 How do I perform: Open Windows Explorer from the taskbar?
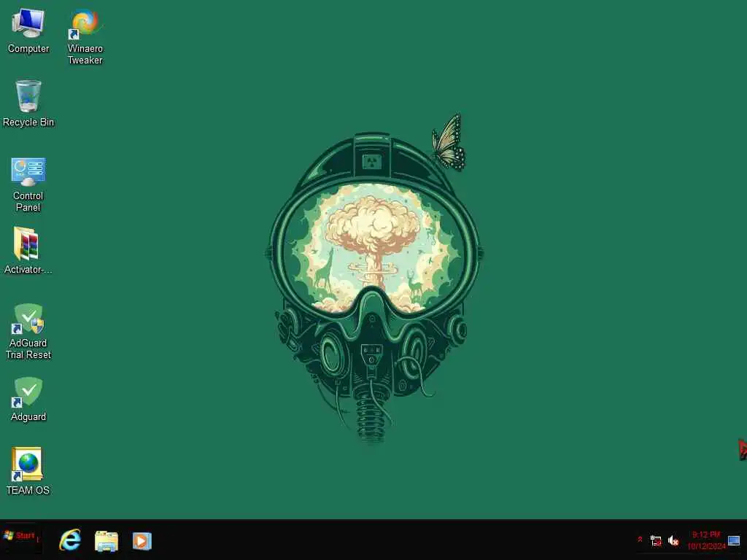[107, 541]
